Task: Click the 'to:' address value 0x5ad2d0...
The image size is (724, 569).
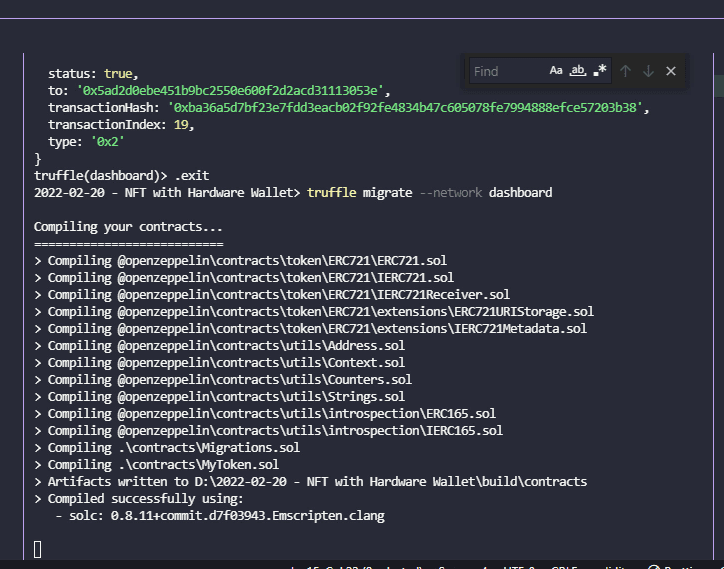Action: [230, 91]
